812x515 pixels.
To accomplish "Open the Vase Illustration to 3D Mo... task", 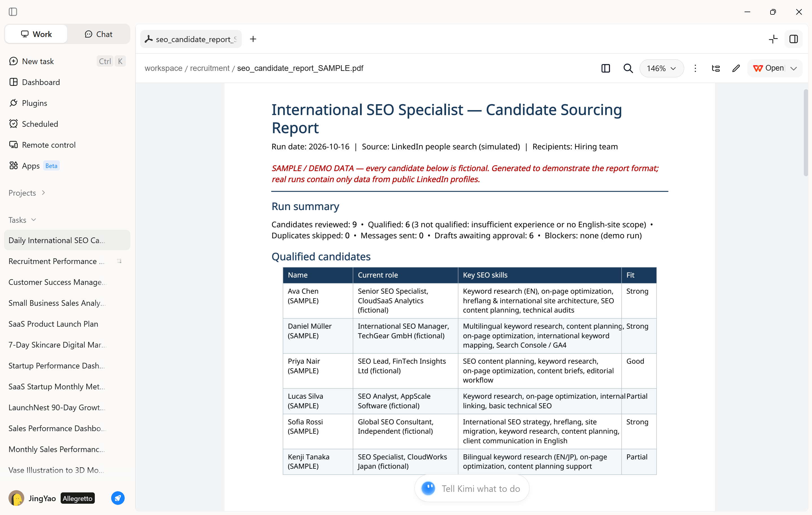I will pos(67,470).
